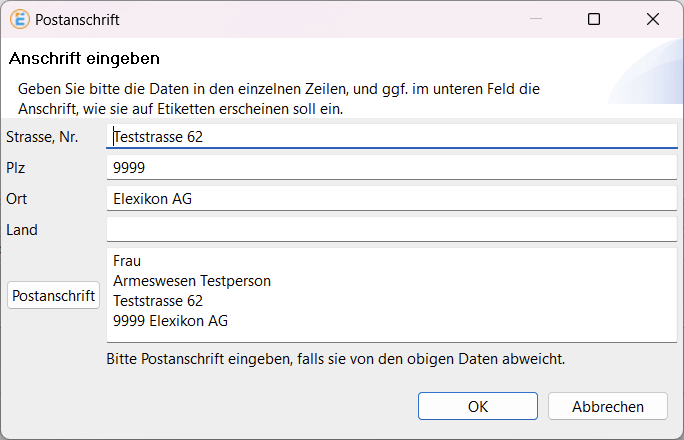This screenshot has height=440, width=684.
Task: Maximize the Postanschrift dialog window
Action: point(594,19)
